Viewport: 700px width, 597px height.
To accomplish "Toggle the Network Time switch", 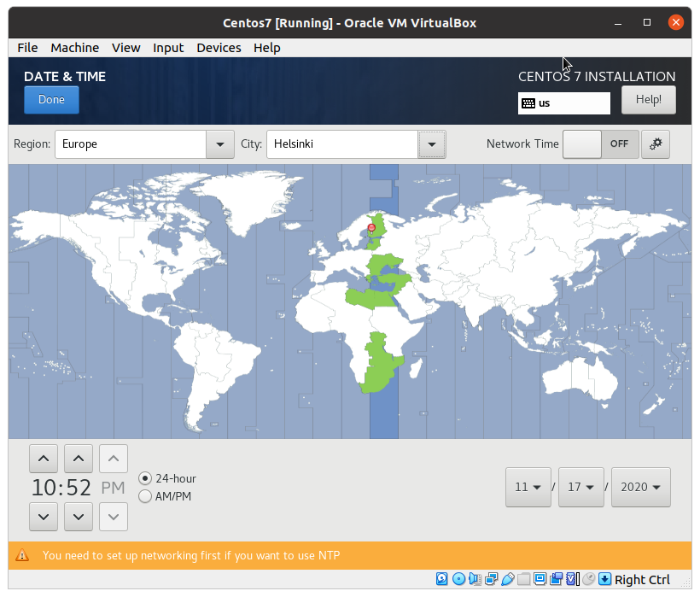I will coord(600,144).
